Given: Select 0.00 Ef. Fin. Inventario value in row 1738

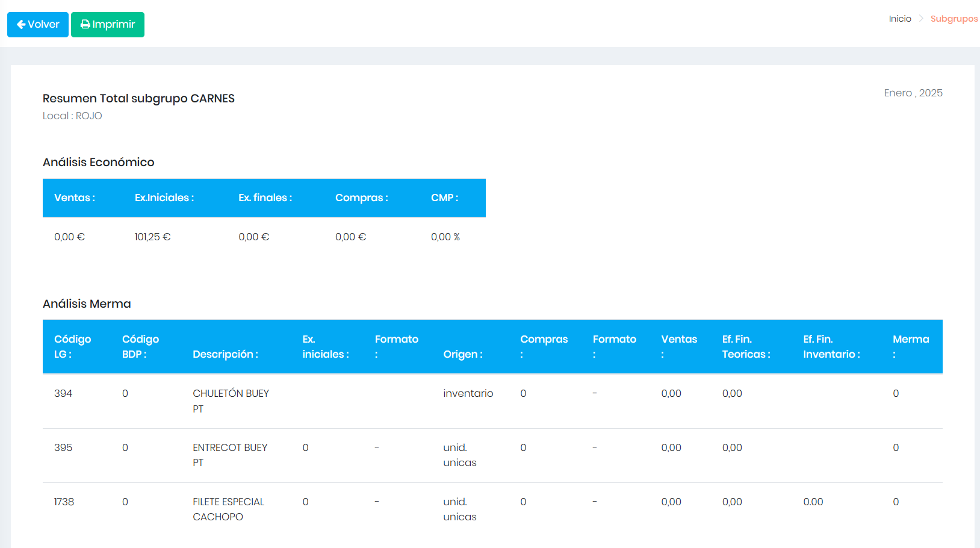Looking at the screenshot, I should click(813, 502).
